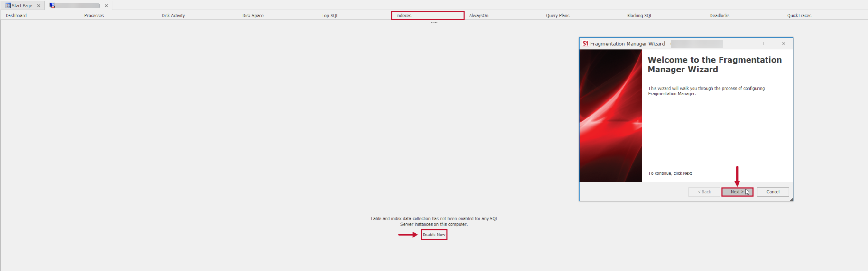Click the wizard resize grip corner
Screen dimensions: 868x271
pos(791,199)
